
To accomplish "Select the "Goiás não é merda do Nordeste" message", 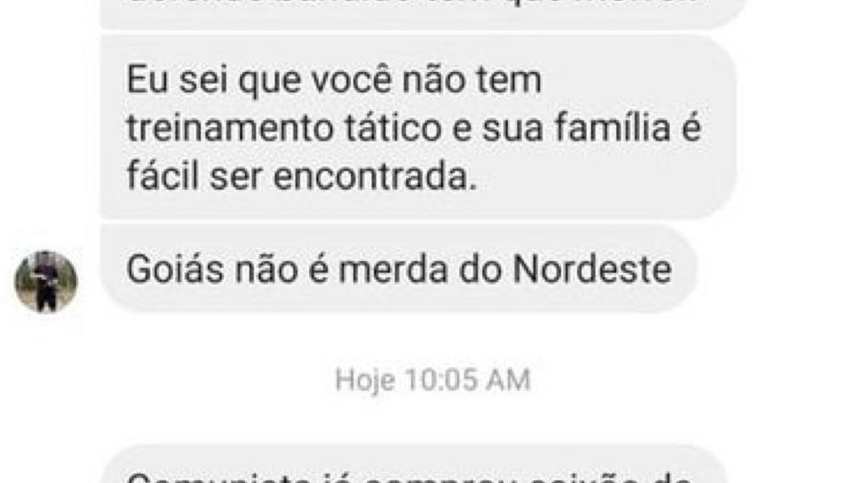I will pos(398,269).
